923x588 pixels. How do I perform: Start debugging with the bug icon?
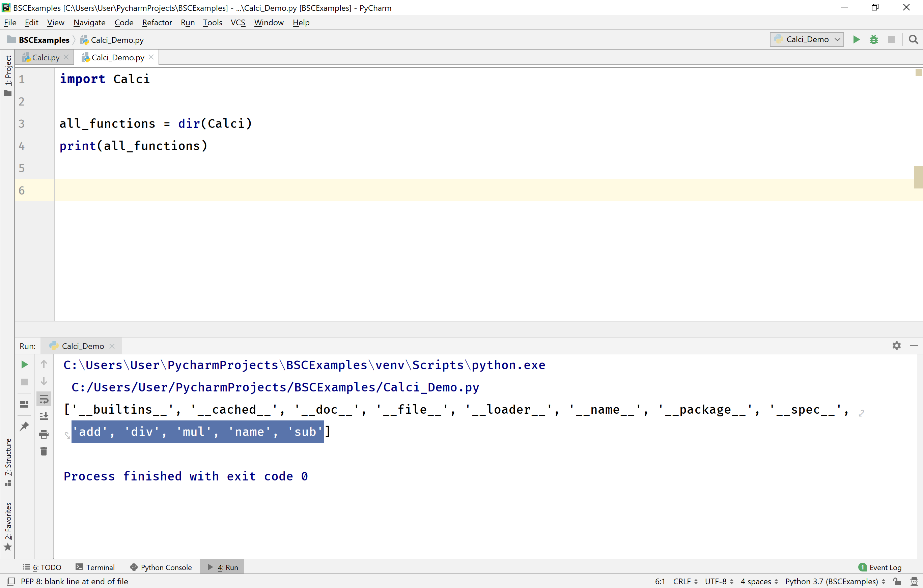[873, 39]
